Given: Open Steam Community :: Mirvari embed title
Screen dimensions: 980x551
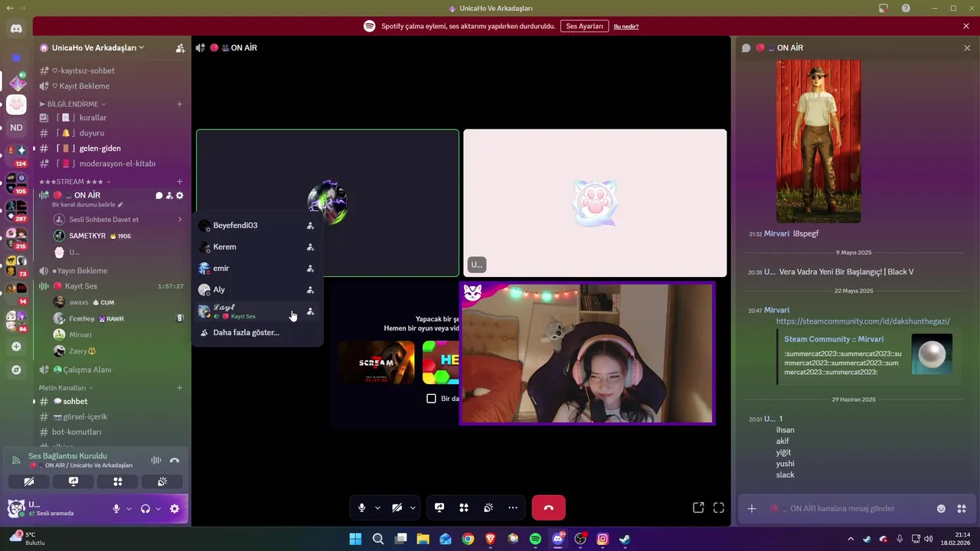Looking at the screenshot, I should click(834, 339).
